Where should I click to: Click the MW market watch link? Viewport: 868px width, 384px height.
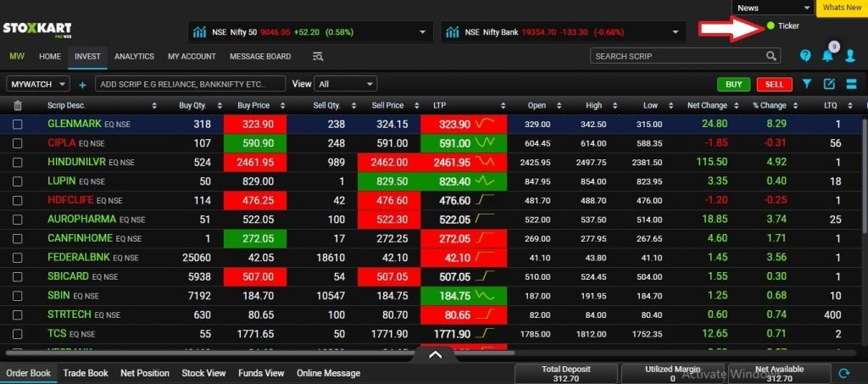coord(17,57)
